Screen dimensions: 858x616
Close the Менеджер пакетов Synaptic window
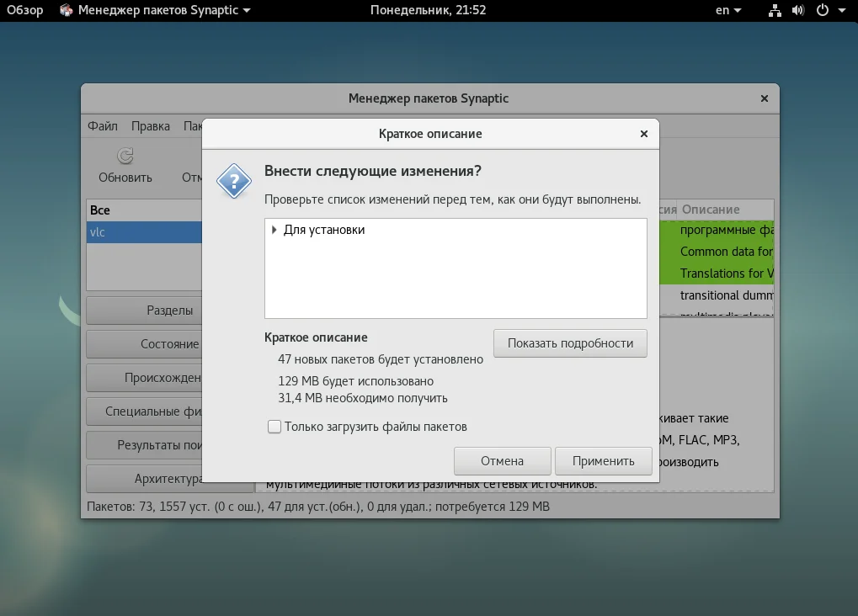click(765, 98)
